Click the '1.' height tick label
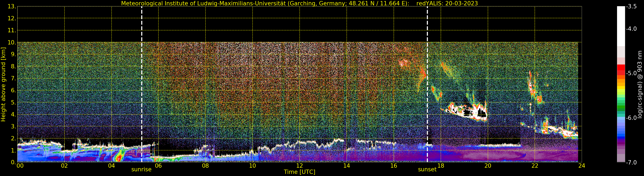Viewport: 644px width, 176px height. point(13,150)
